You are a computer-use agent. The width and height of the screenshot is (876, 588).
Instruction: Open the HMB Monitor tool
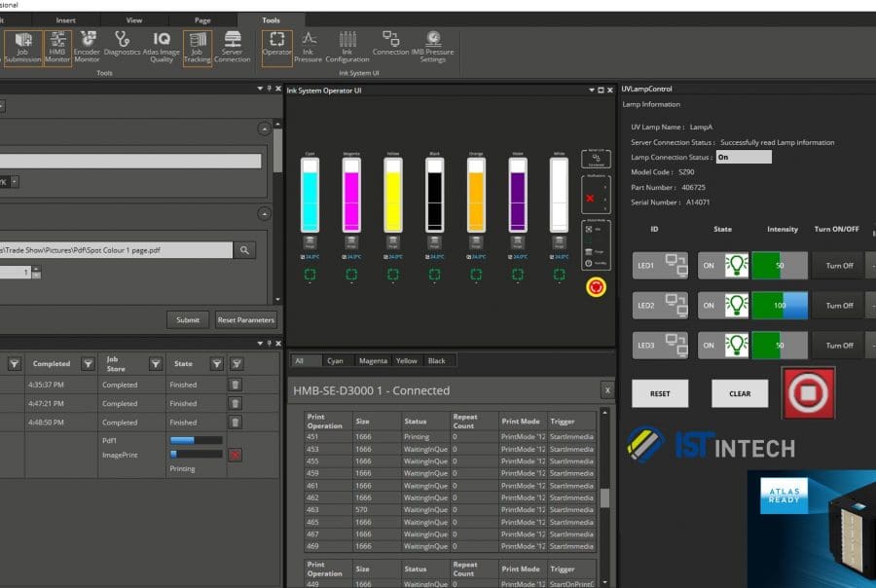point(57,47)
